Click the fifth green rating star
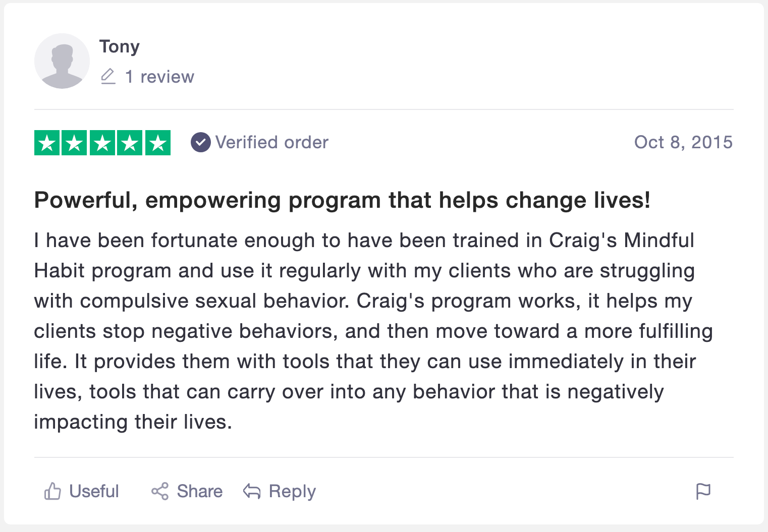Viewport: 768px width, 532px height. pos(158,143)
